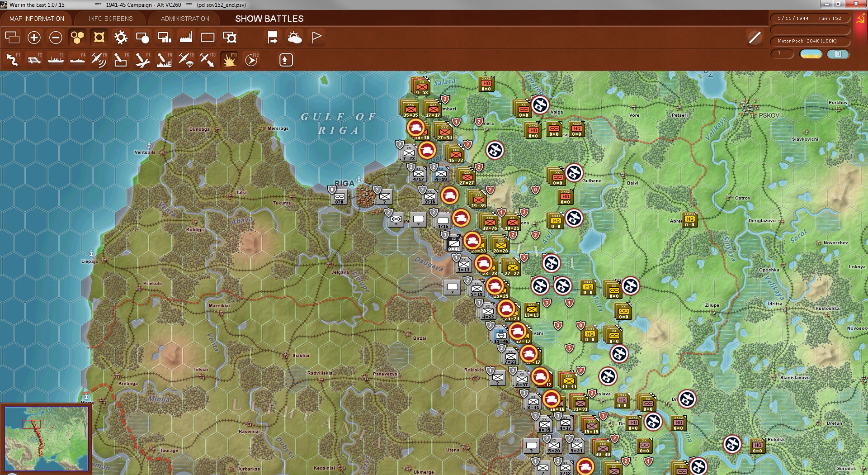Image resolution: width=868 pixels, height=475 pixels.
Task: Select the F1 move mode icon
Action: (13, 60)
